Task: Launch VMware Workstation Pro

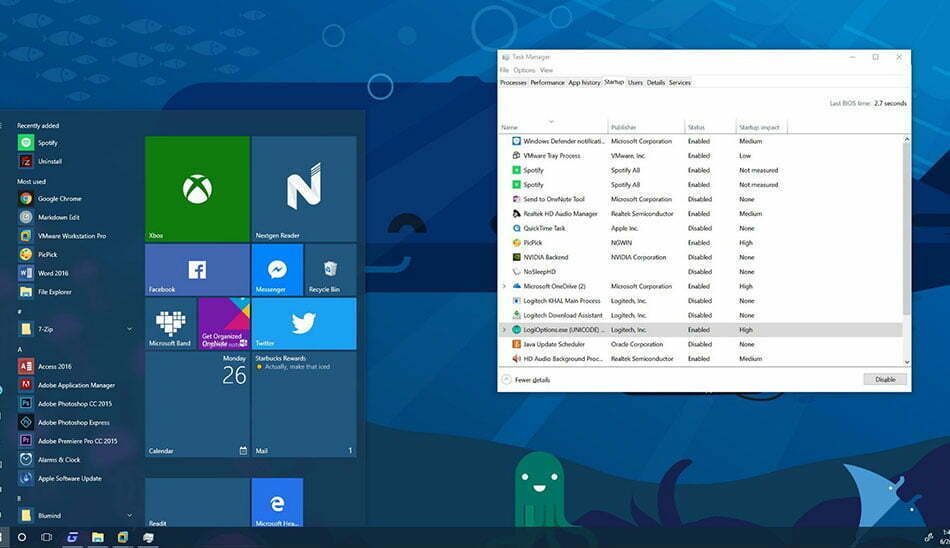Action: click(73, 236)
